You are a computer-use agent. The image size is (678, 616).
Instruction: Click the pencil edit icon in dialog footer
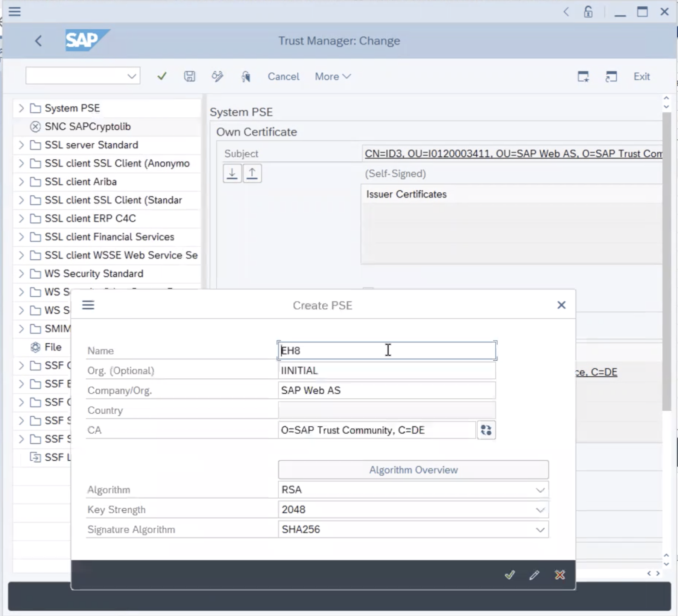pos(534,575)
